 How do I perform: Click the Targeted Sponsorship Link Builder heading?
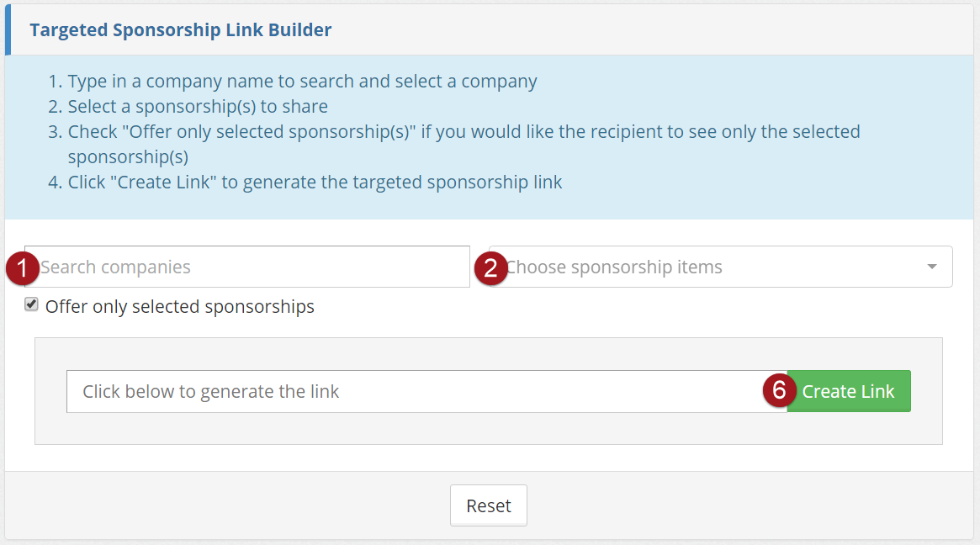181,30
